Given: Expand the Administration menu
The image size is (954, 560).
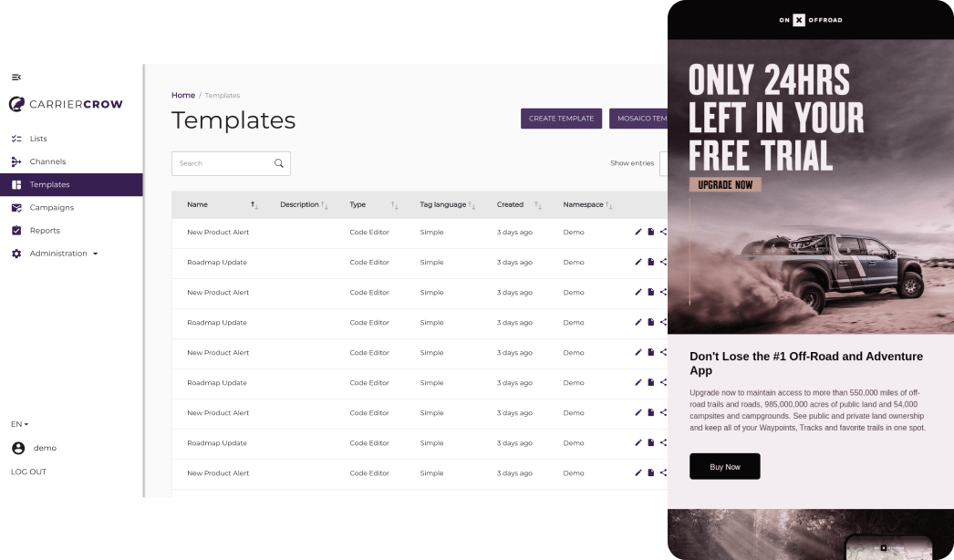Looking at the screenshot, I should pos(62,254).
